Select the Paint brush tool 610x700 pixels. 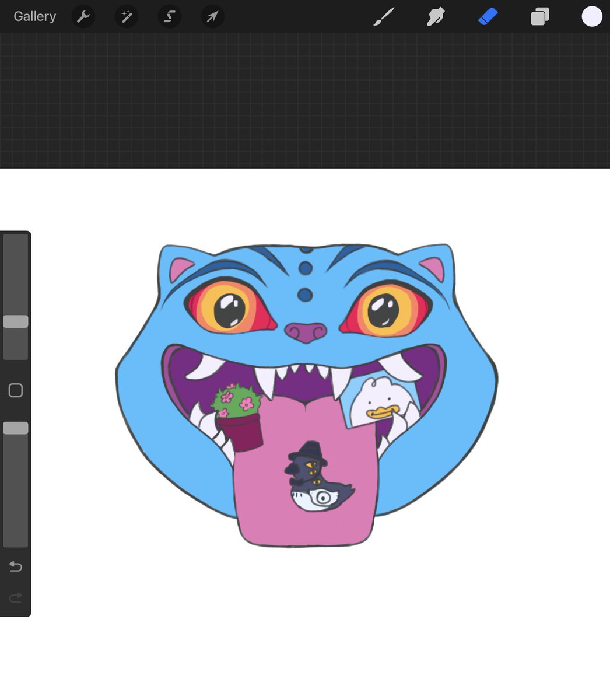[x=384, y=16]
